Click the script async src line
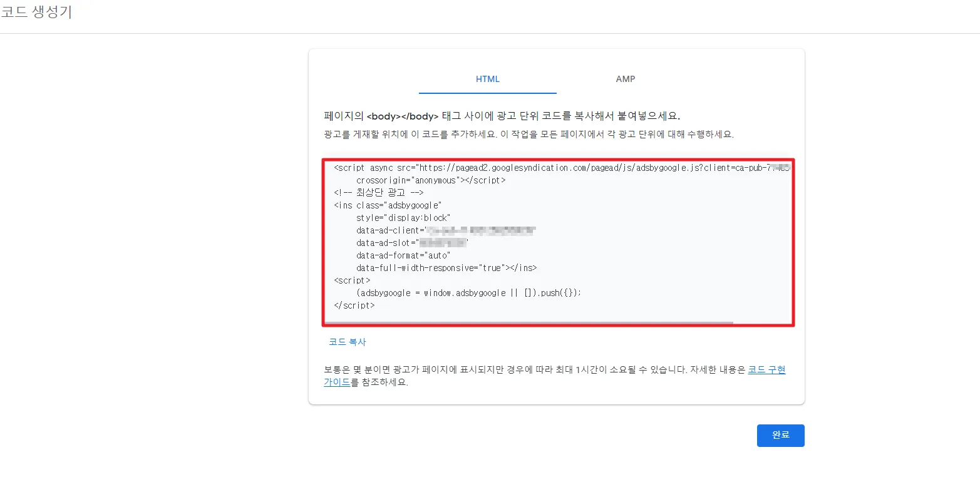980x482 pixels. (x=562, y=168)
